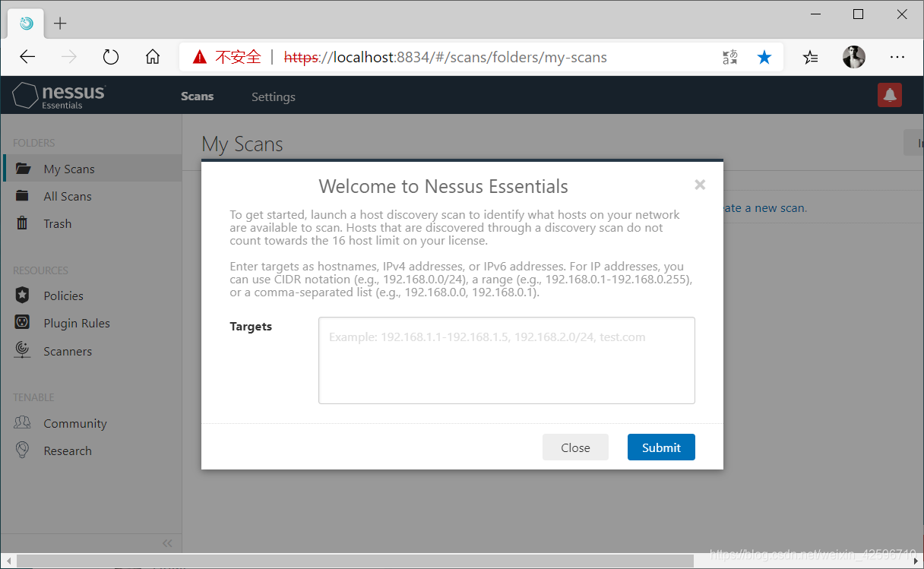Screen dimensions: 924x569
Task: Open the notifications bell icon
Action: click(x=890, y=95)
